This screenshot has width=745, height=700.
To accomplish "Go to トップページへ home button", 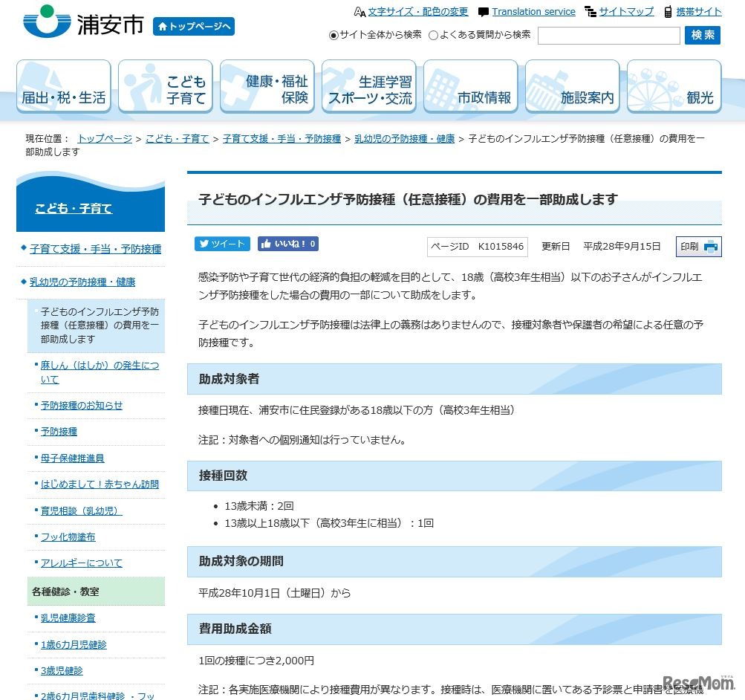I will [193, 26].
